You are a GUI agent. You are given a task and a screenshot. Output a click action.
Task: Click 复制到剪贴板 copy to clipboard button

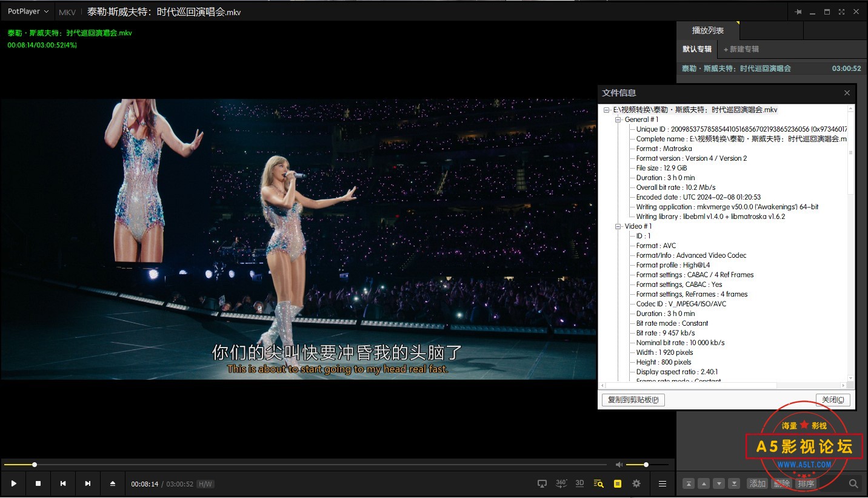tap(633, 400)
